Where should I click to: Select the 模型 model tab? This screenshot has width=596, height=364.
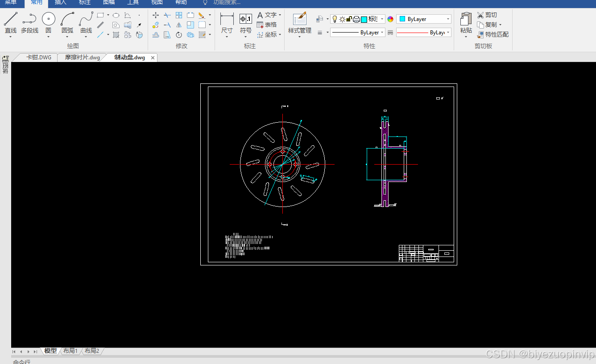(50, 351)
